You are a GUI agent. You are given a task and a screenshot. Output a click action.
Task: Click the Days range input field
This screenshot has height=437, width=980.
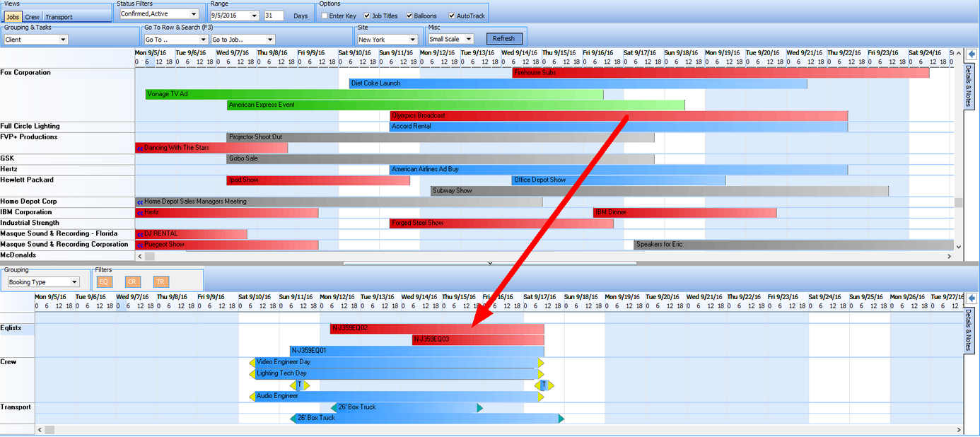pyautogui.click(x=274, y=15)
